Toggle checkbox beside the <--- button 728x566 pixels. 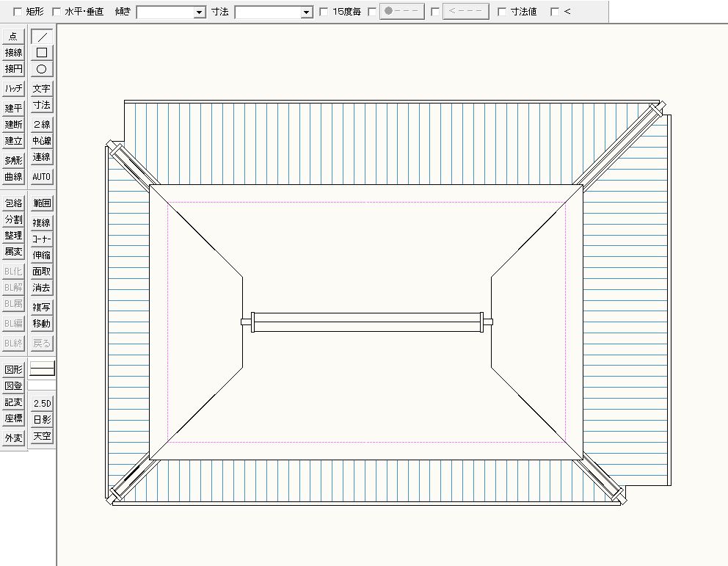[x=435, y=12]
